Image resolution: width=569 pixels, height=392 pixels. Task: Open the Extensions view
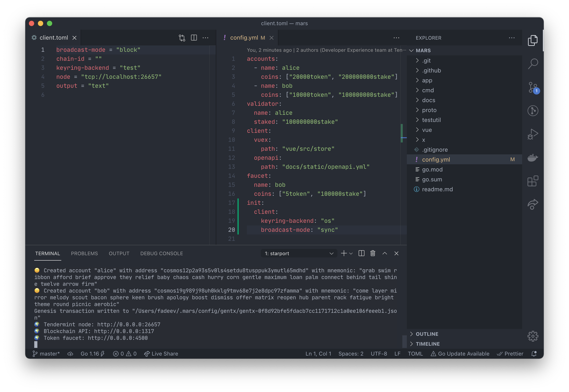pos(533,181)
